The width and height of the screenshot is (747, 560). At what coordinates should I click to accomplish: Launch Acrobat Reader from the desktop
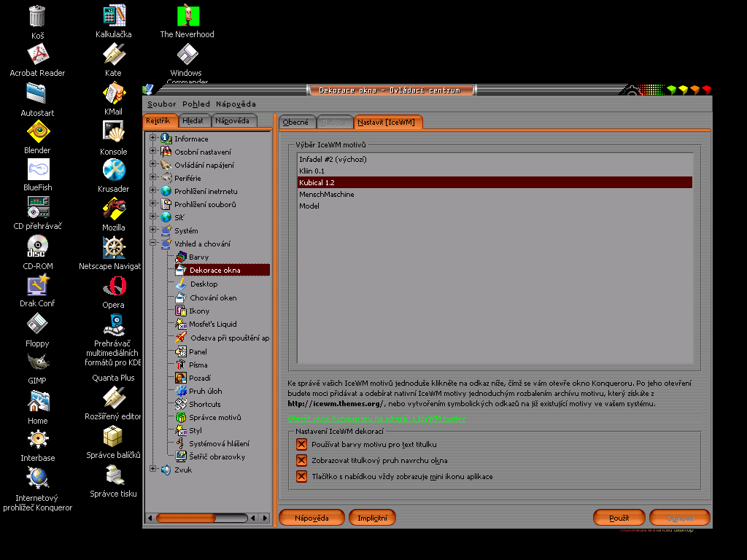point(38,54)
